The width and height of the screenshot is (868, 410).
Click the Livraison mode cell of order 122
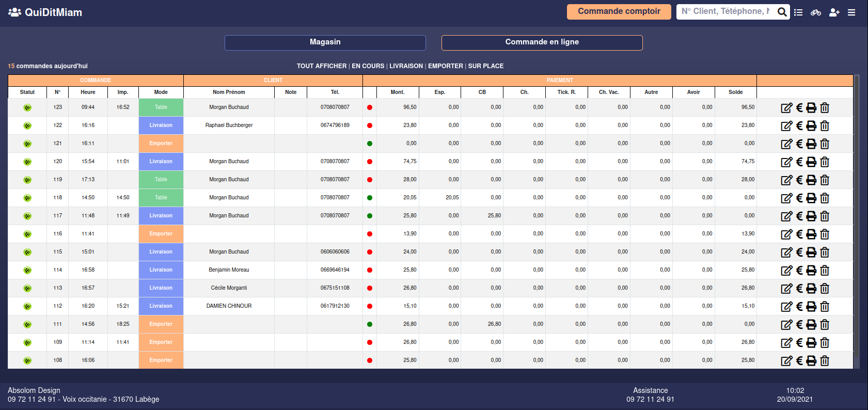(161, 125)
